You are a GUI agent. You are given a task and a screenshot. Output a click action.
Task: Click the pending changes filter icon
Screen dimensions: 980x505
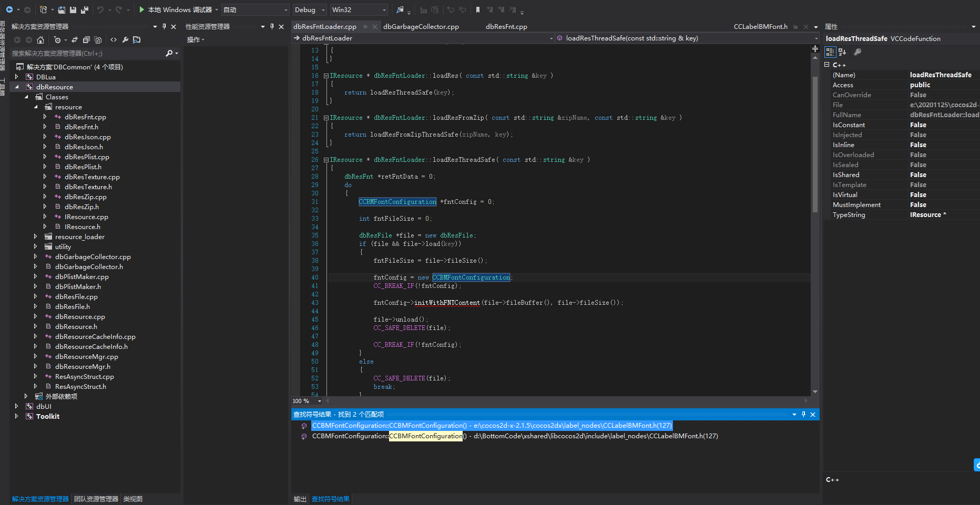[57, 40]
